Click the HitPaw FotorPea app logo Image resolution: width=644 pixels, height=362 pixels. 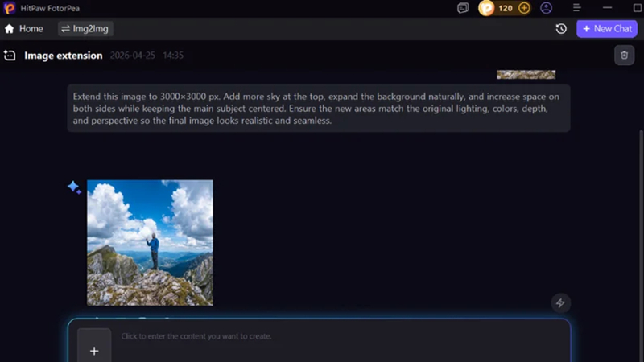pos(9,8)
